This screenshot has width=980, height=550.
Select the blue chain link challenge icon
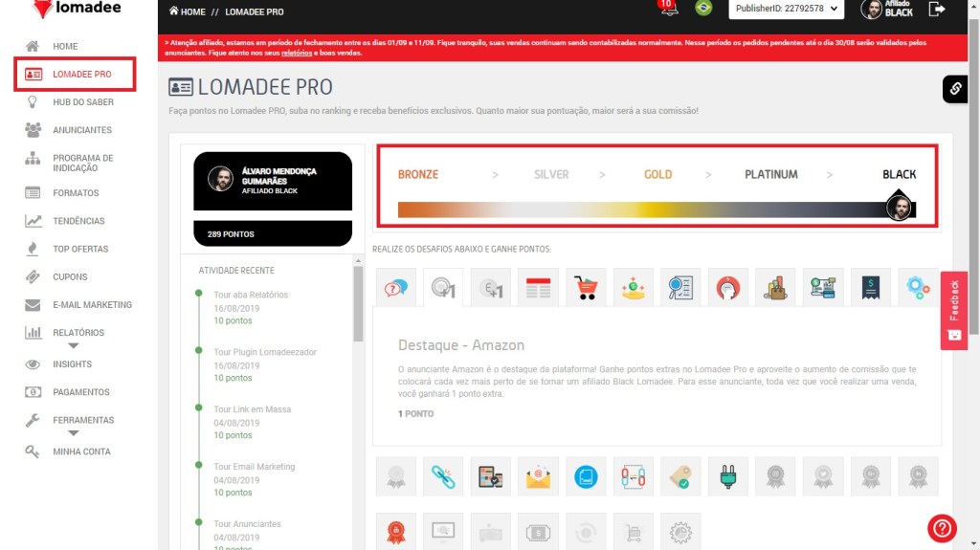coord(443,476)
